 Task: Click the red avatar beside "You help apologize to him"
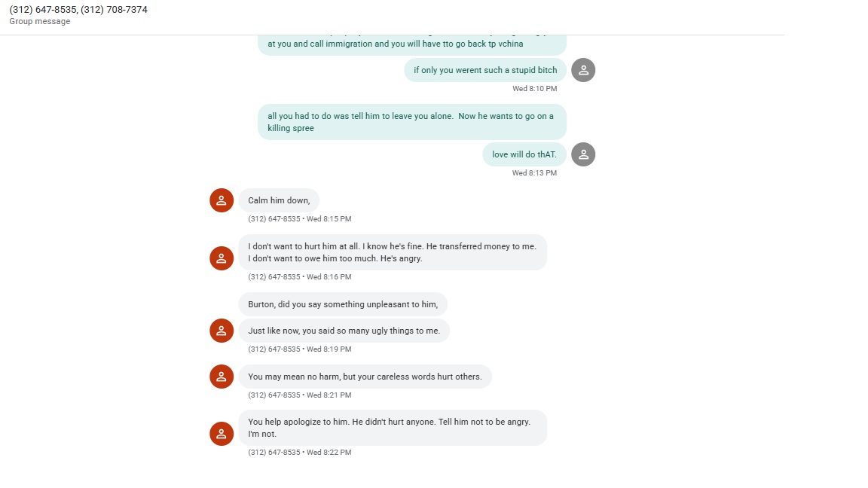[222, 434]
